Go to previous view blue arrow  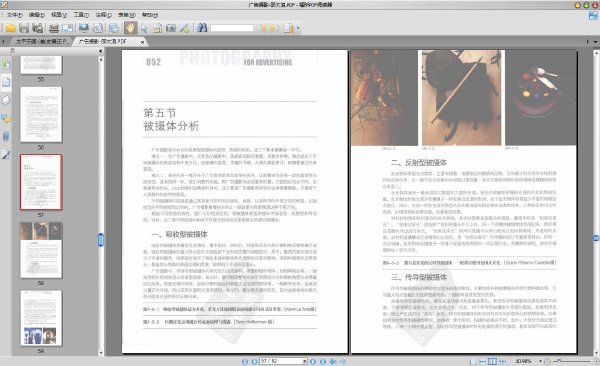tap(333, 361)
